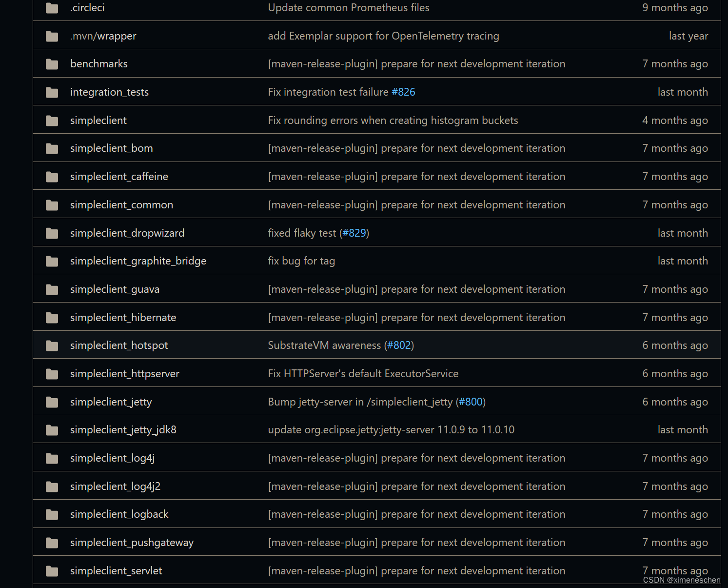Image resolution: width=728 pixels, height=588 pixels.
Task: View commit 'update org.eclipse.jetty:jetty-server 11.0.9 to 11.0.10'
Action: point(391,430)
